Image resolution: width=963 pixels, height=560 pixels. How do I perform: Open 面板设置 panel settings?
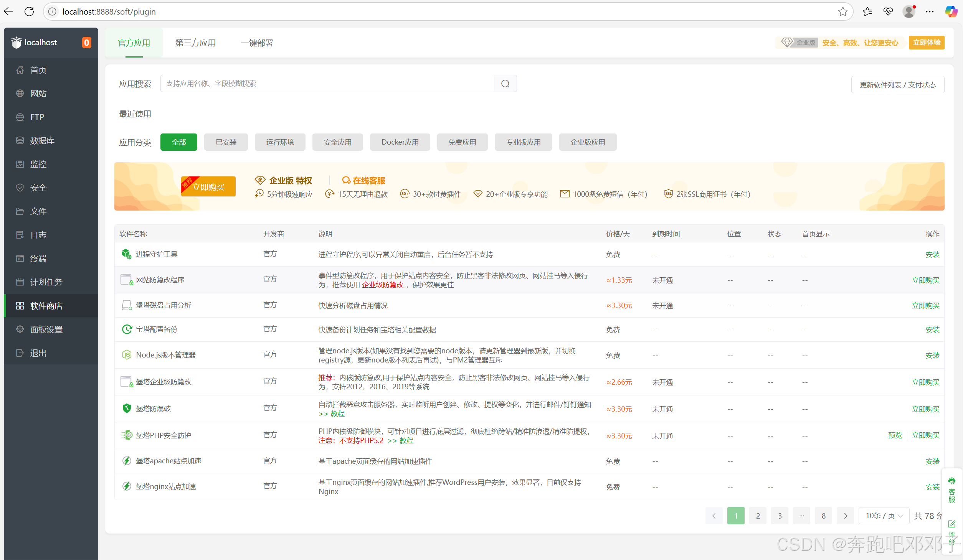pos(51,329)
